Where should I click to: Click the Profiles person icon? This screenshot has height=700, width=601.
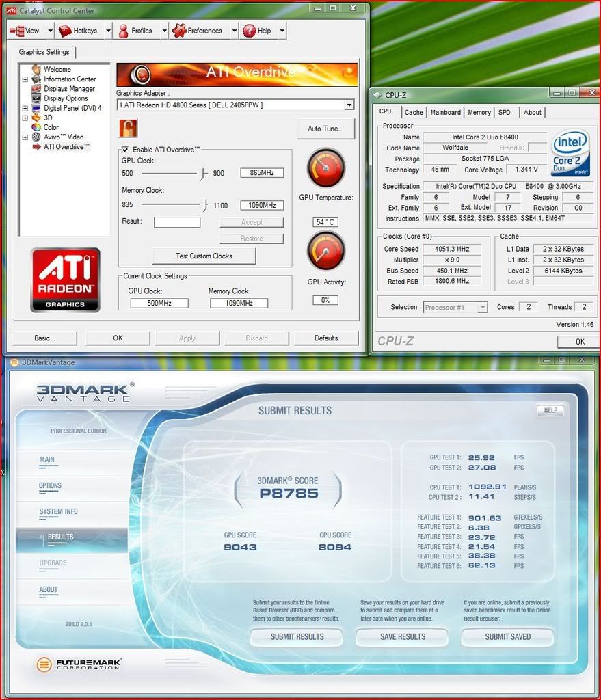point(123,31)
